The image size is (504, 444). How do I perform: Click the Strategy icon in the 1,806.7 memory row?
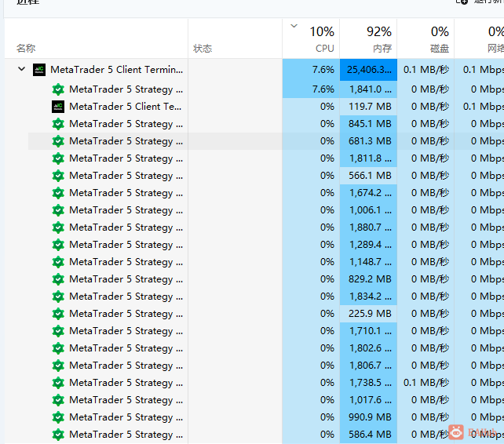[58, 366]
